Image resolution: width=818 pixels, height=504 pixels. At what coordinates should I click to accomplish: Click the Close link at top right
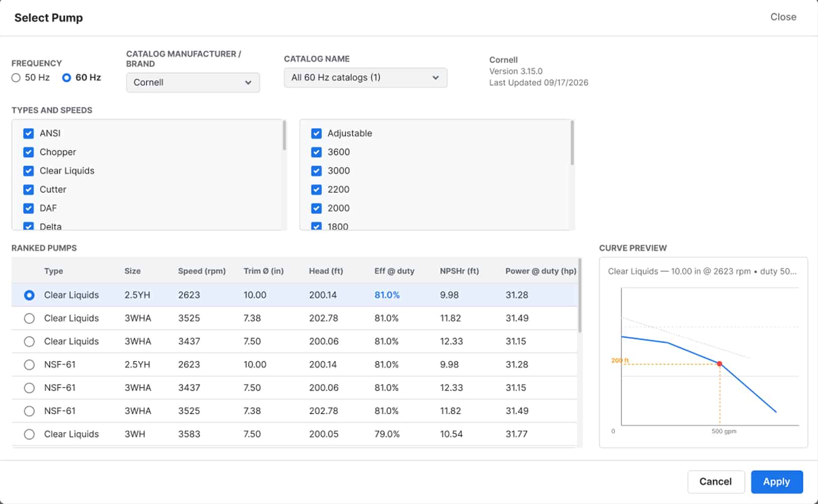tap(783, 17)
